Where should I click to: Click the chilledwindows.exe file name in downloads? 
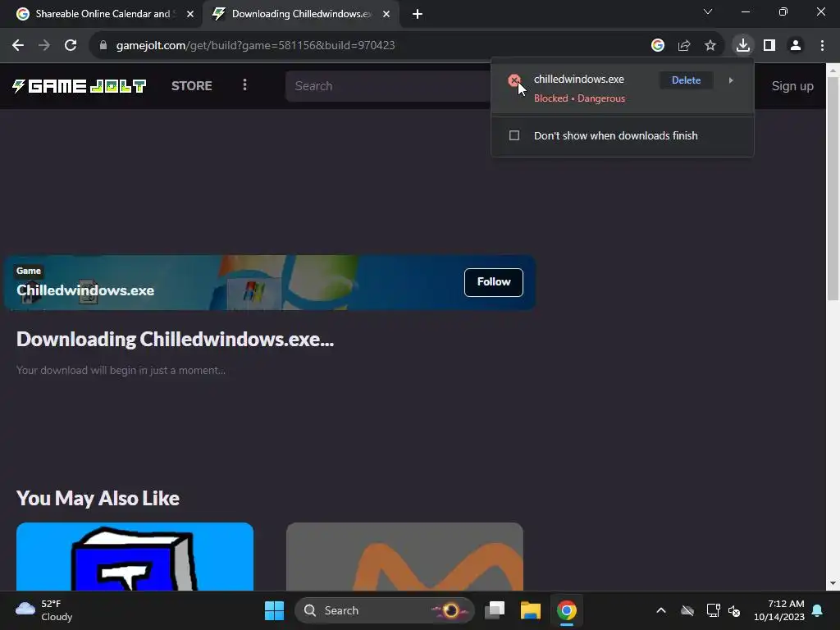pos(578,80)
